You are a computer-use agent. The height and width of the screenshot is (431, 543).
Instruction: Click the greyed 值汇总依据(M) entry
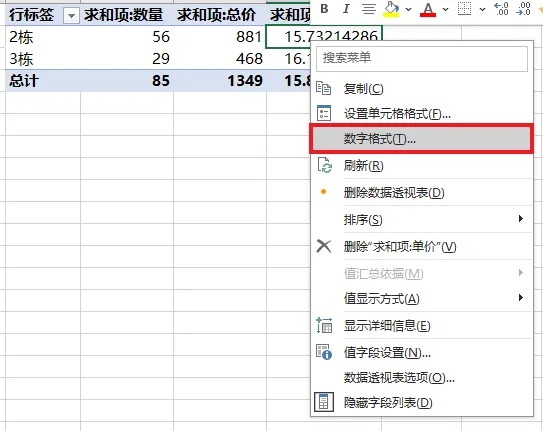tap(422, 273)
